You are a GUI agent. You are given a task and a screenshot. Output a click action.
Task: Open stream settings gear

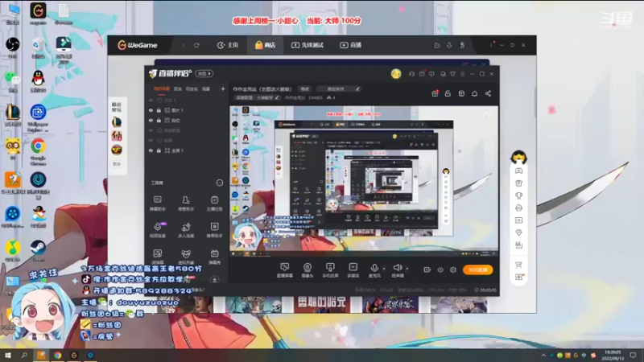point(453,269)
